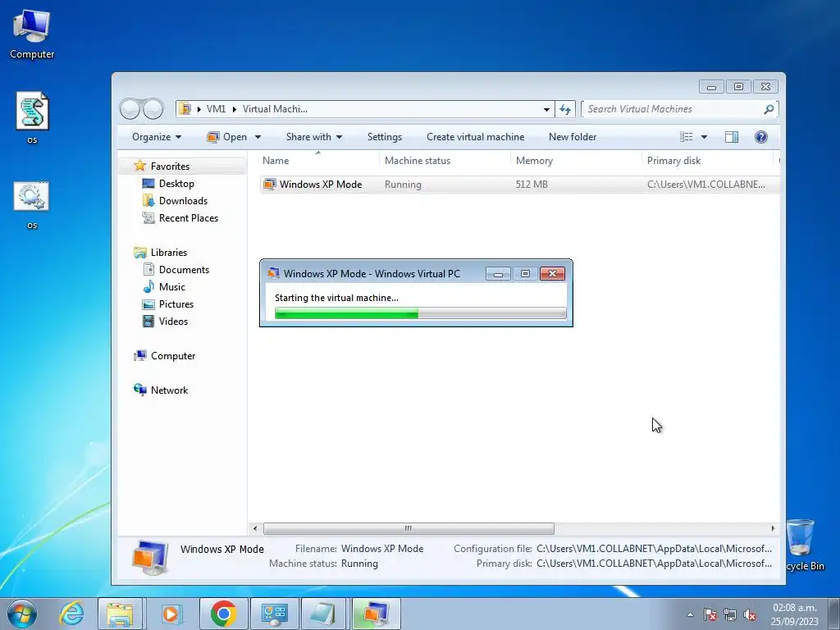
Task: Click the scroll left arrow
Action: click(x=255, y=529)
